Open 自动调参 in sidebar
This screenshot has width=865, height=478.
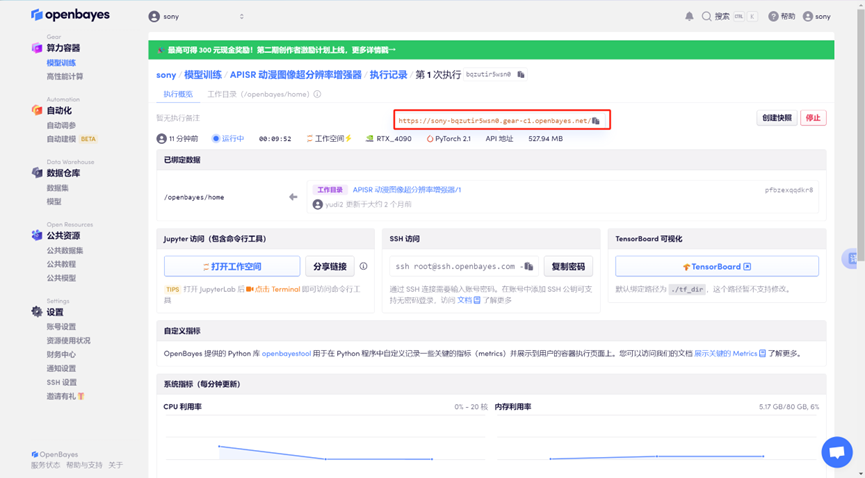[x=61, y=125]
